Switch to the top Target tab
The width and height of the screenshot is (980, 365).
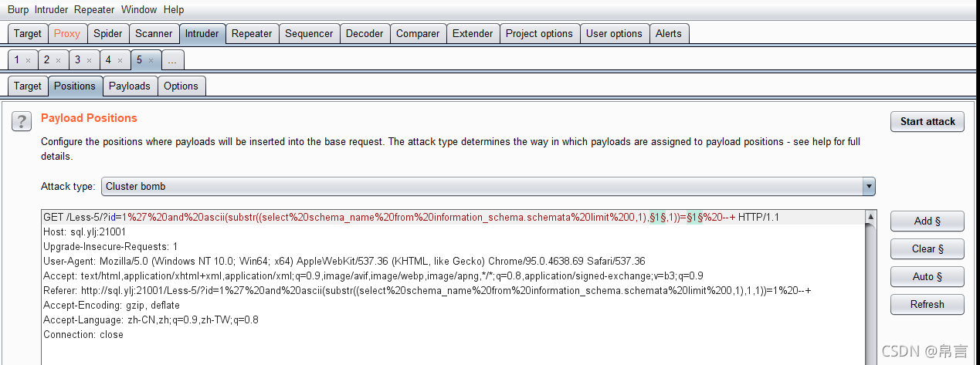[x=28, y=33]
